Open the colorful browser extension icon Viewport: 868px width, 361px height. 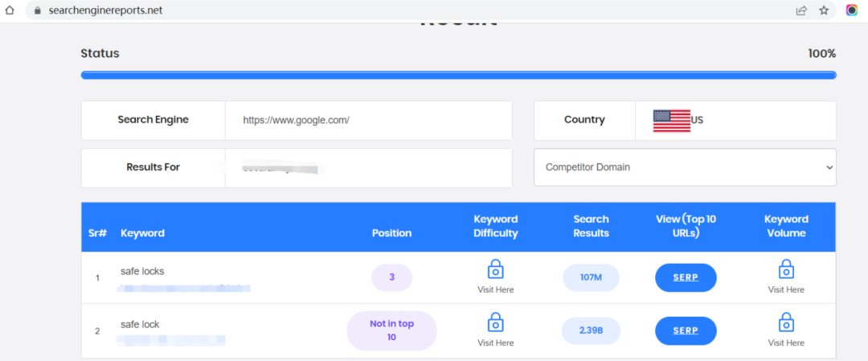point(852,10)
